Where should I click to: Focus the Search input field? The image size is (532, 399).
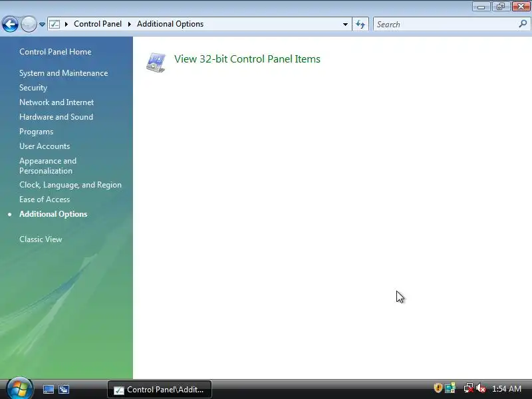446,25
